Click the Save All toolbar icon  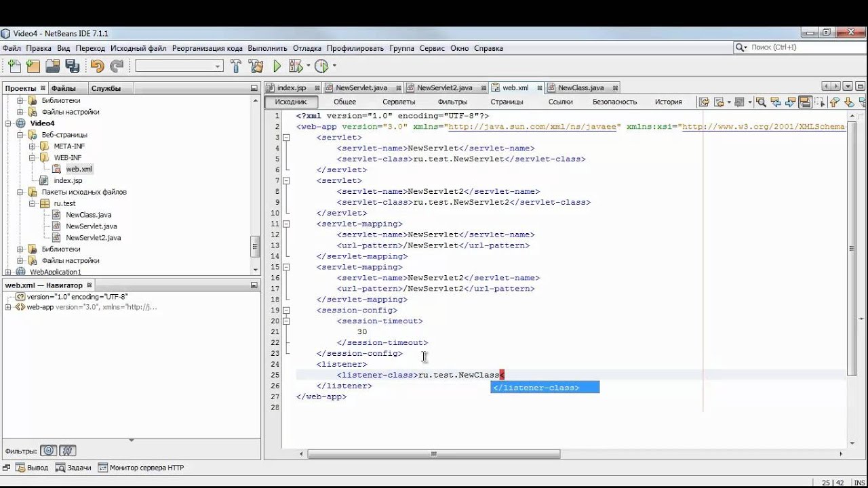point(72,66)
